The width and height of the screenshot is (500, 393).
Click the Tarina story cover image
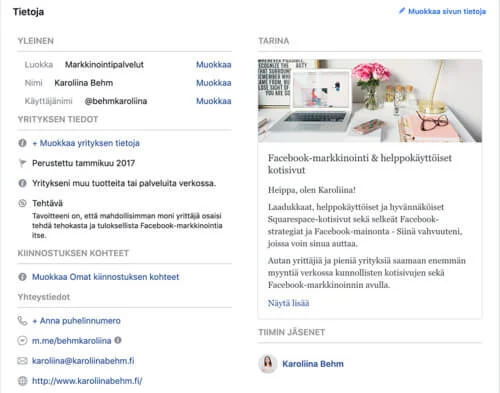click(370, 101)
